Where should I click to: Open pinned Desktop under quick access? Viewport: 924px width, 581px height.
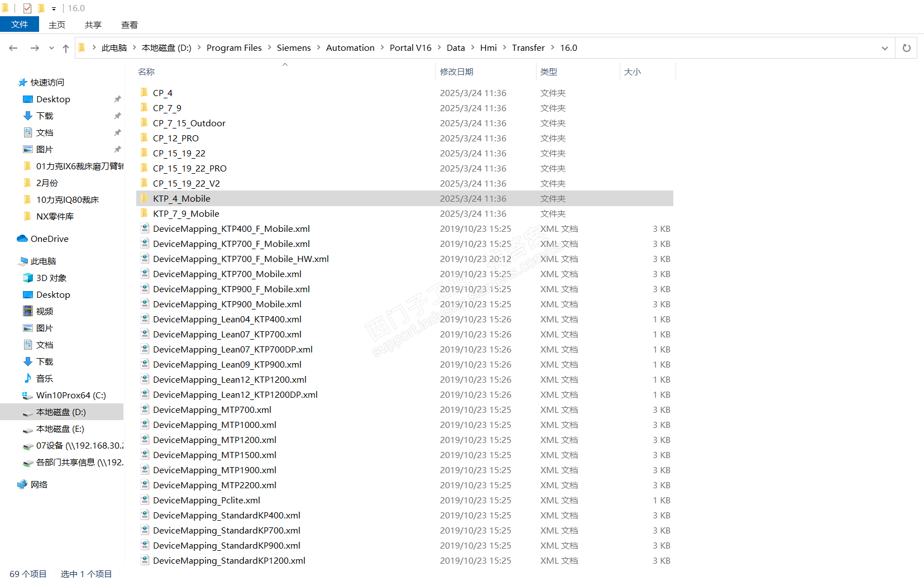point(53,99)
